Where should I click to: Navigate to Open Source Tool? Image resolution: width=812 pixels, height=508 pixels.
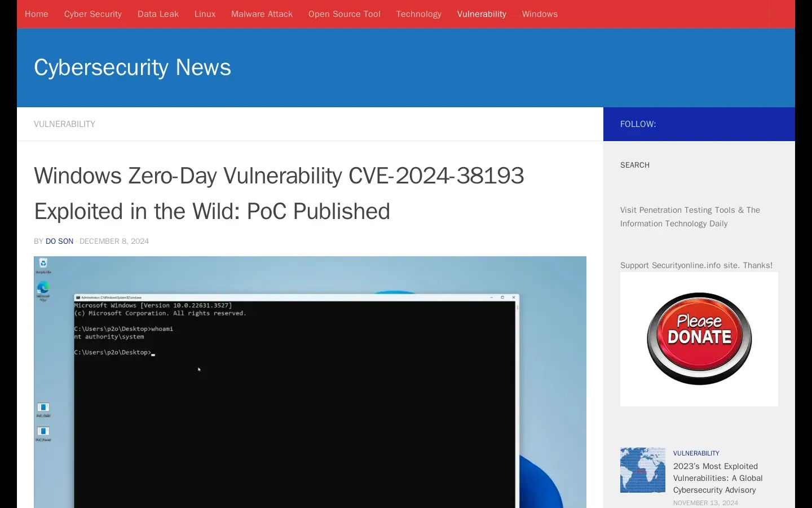click(345, 14)
